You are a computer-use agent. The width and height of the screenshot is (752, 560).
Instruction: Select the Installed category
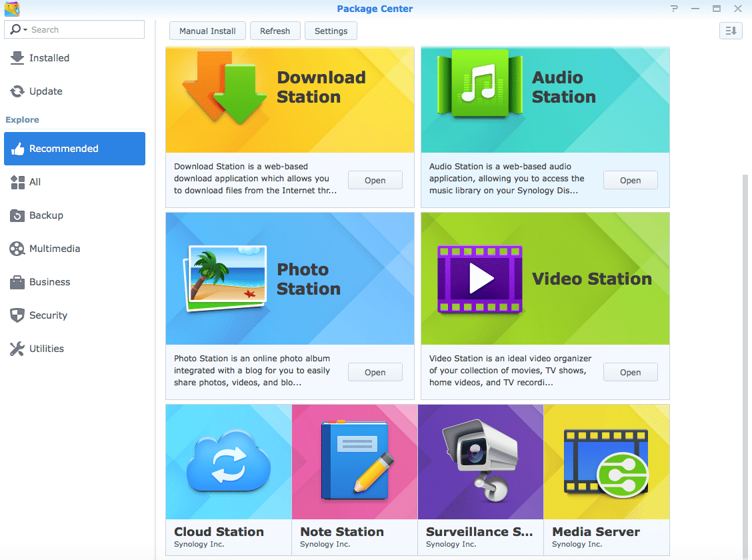[x=75, y=58]
